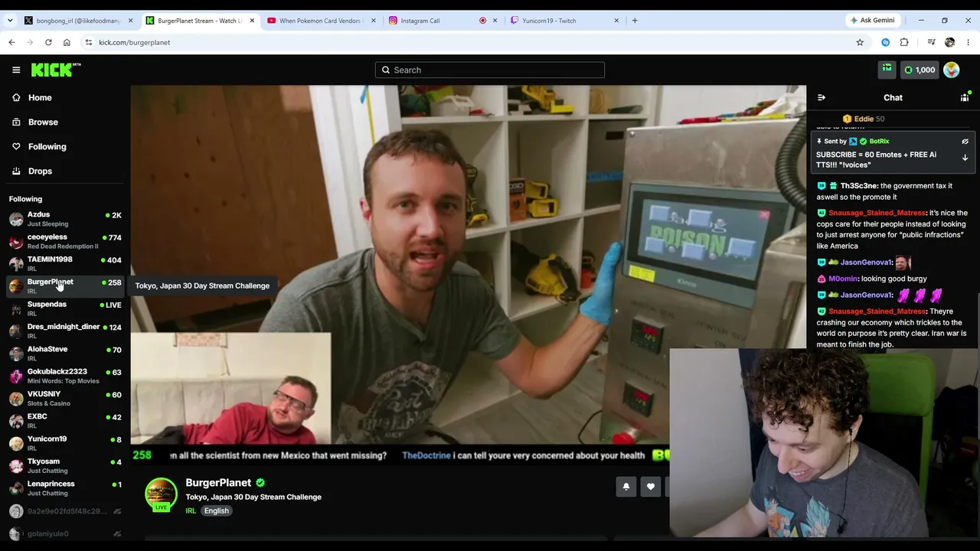Viewport: 980px width, 551px height.
Task: View site information for kick.com
Action: (89, 42)
